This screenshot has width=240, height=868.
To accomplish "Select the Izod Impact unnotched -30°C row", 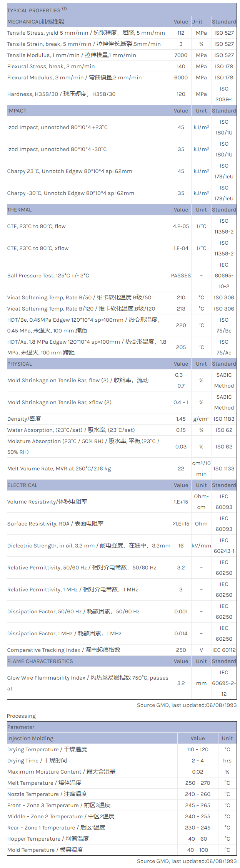I will pyautogui.click(x=57, y=149).
